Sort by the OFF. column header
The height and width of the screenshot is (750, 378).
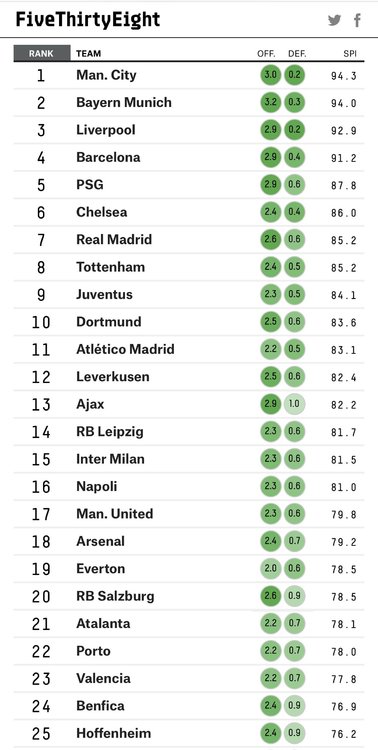[x=266, y=54]
